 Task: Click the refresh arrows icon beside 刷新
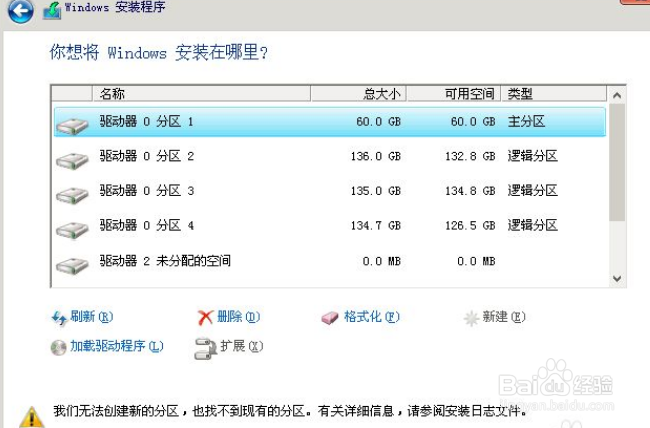click(59, 318)
